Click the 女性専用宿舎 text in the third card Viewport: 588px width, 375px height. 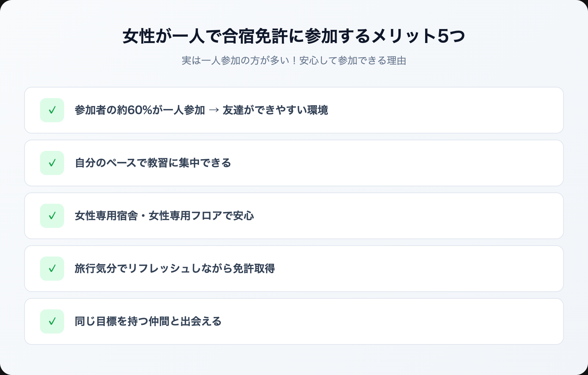point(106,216)
